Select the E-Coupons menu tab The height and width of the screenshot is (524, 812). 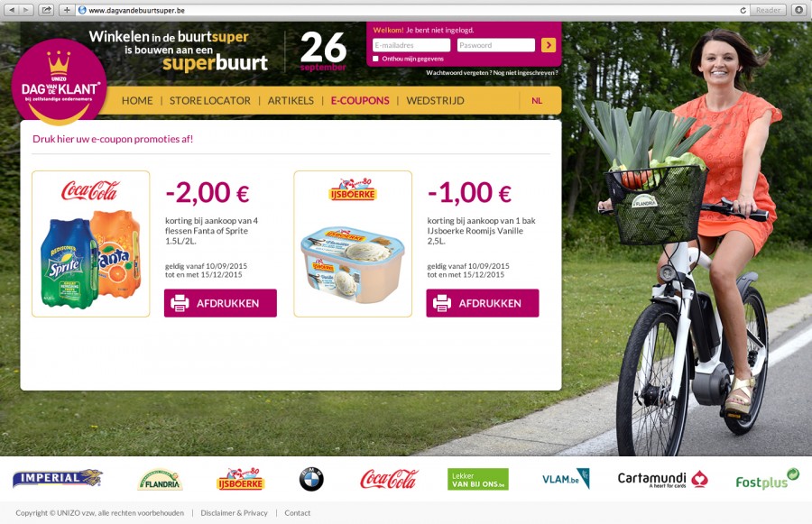point(360,100)
